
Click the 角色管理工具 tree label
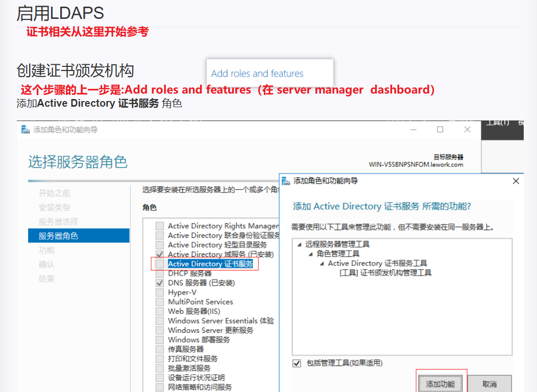pyautogui.click(x=338, y=254)
